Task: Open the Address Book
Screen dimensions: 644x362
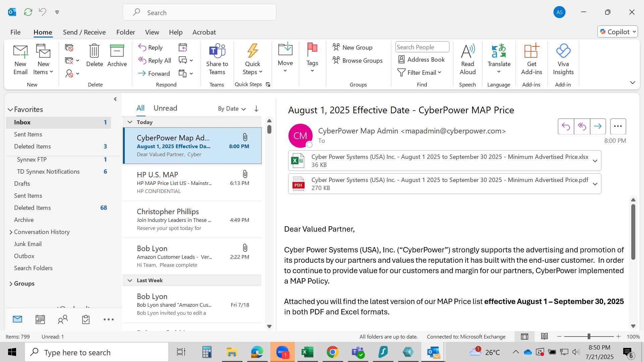Action: pyautogui.click(x=421, y=59)
